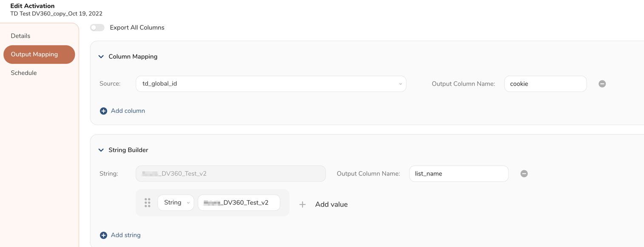Click the Add value button

click(x=331, y=205)
